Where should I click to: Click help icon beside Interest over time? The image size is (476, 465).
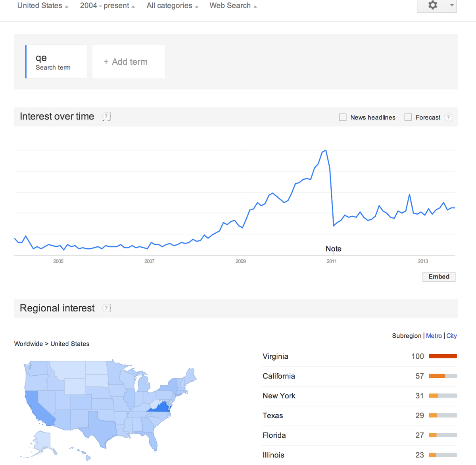[106, 117]
